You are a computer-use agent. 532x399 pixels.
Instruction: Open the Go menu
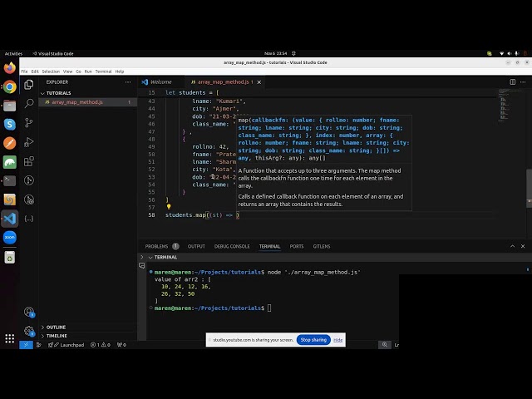coord(78,71)
